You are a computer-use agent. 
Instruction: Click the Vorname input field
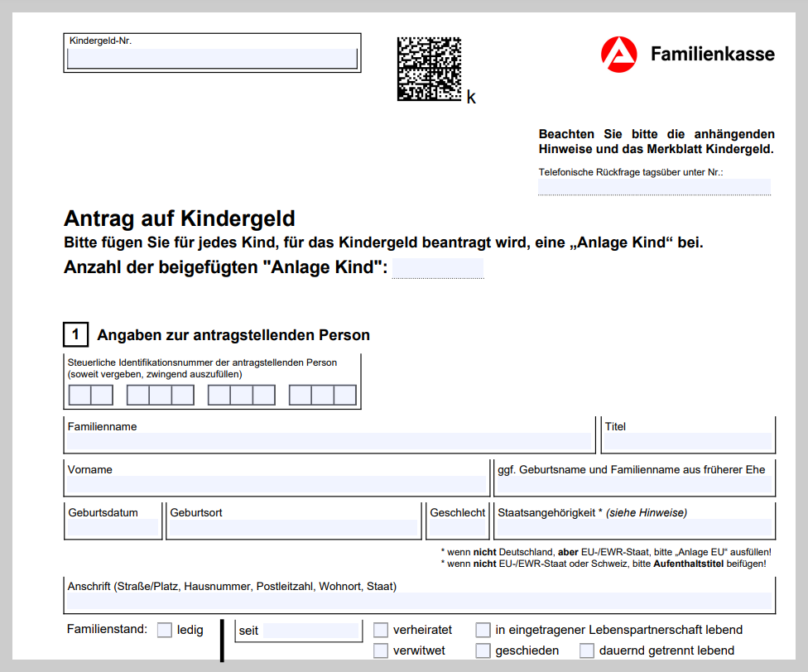[x=277, y=485]
